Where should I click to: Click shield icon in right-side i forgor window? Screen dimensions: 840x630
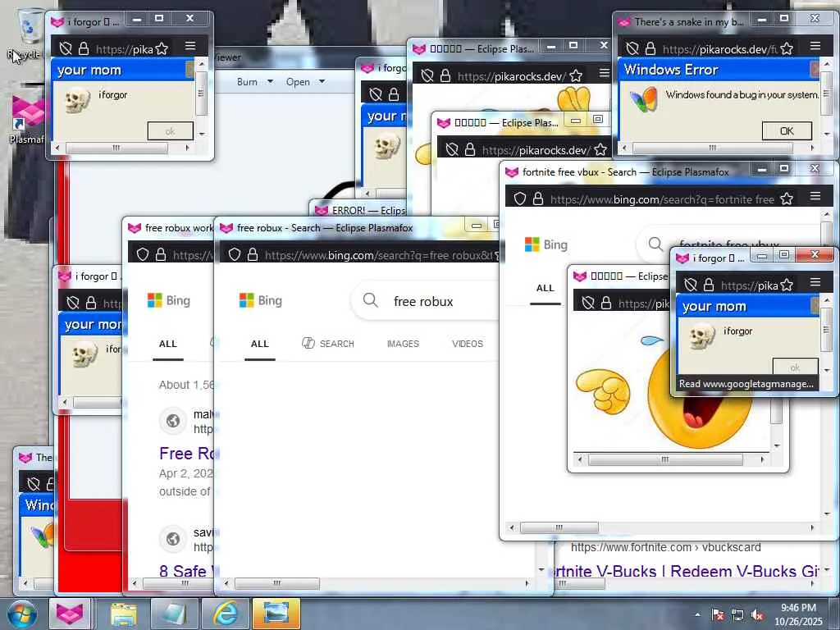click(x=691, y=285)
